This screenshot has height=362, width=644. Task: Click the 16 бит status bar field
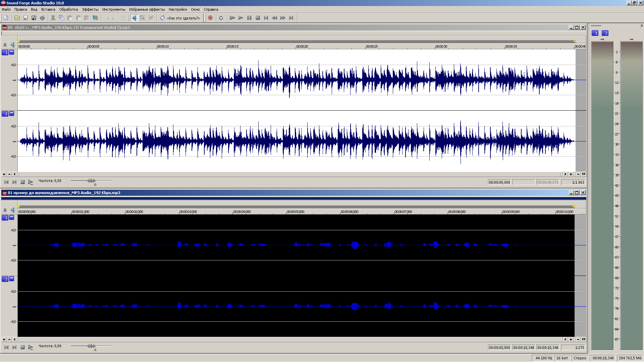pyautogui.click(x=562, y=358)
